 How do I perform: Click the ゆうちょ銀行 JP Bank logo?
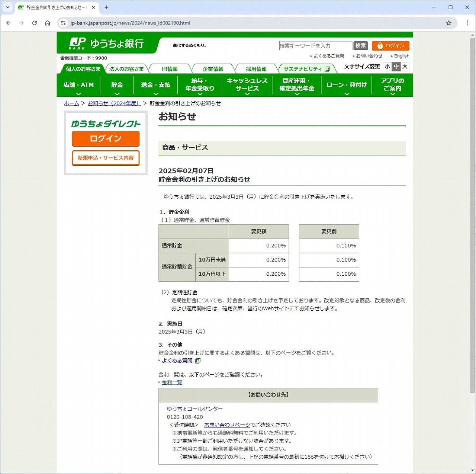pos(106,43)
